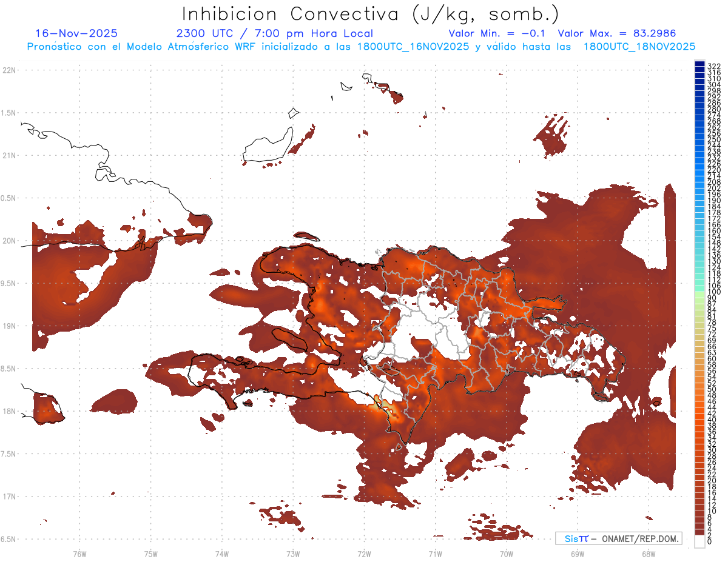
Task: Click the '100' value on the color scale
Action: pyautogui.click(x=713, y=292)
